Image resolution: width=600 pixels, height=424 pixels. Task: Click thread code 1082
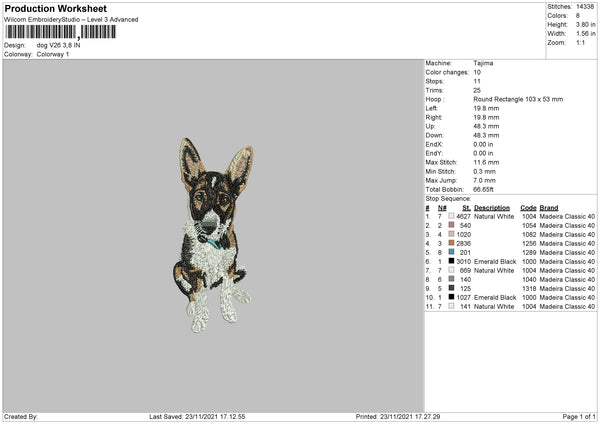coord(529,235)
